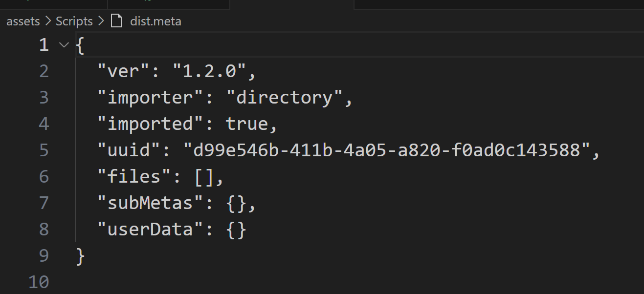Click the file icon beside dist.meta breadcrumb
Screen dimensions: 644x294
116,21
